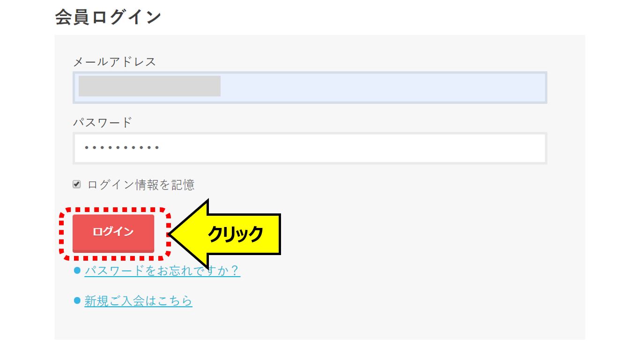The width and height of the screenshot is (644, 351).
Task: Open the 新規ご入会はこちら link
Action: (x=138, y=301)
